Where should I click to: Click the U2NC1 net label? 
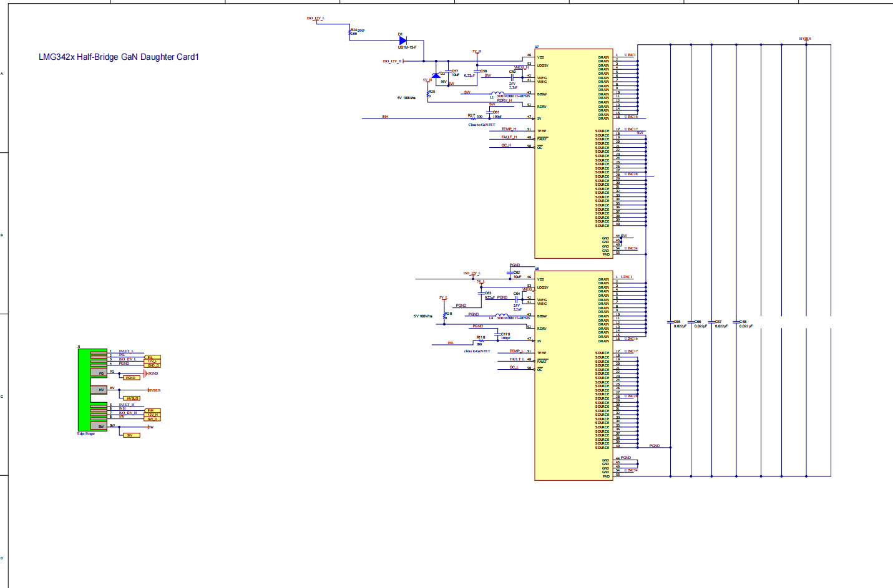(627, 277)
